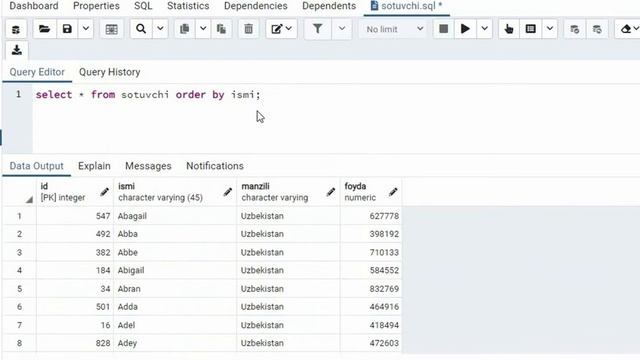The width and height of the screenshot is (640, 360).
Task: Save the query with the floppy disk icon
Action: pyautogui.click(x=67, y=29)
